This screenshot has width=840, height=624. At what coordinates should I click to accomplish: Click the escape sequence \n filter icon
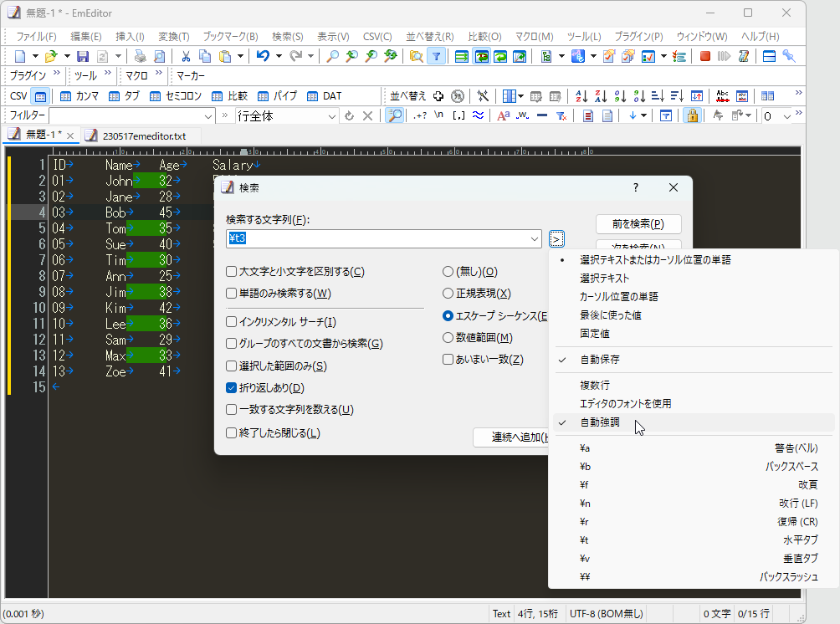(x=438, y=115)
